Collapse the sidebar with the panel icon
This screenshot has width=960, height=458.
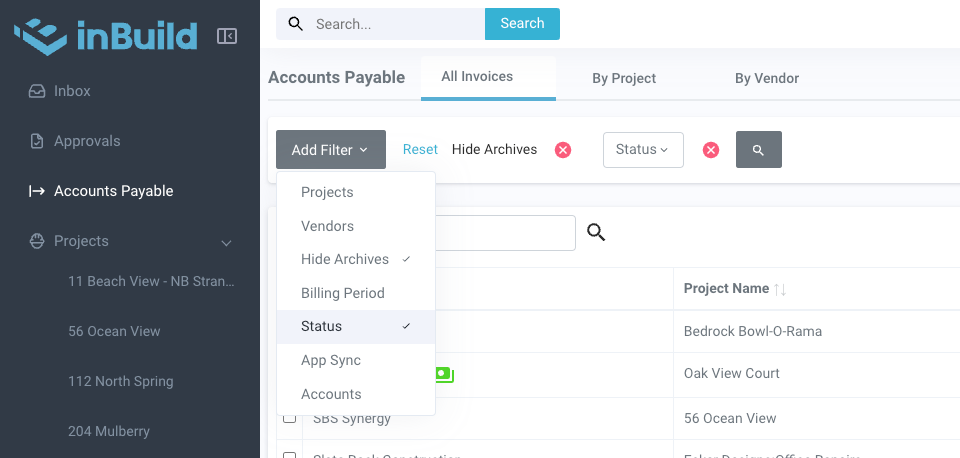click(x=227, y=36)
